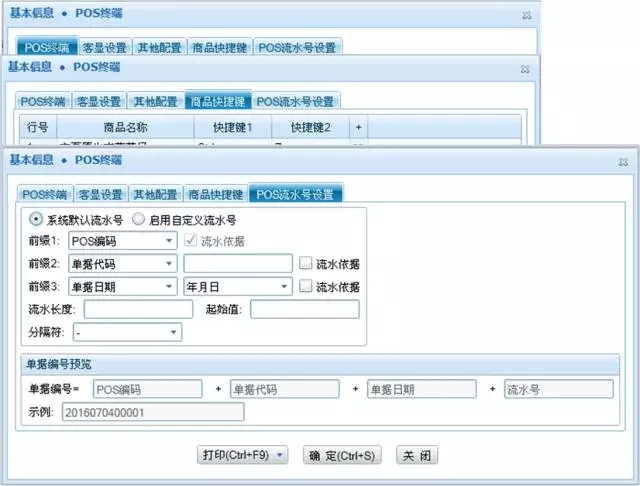Open 客显设置 tab in back window
Image resolution: width=640 pixels, height=486 pixels.
pos(104,47)
